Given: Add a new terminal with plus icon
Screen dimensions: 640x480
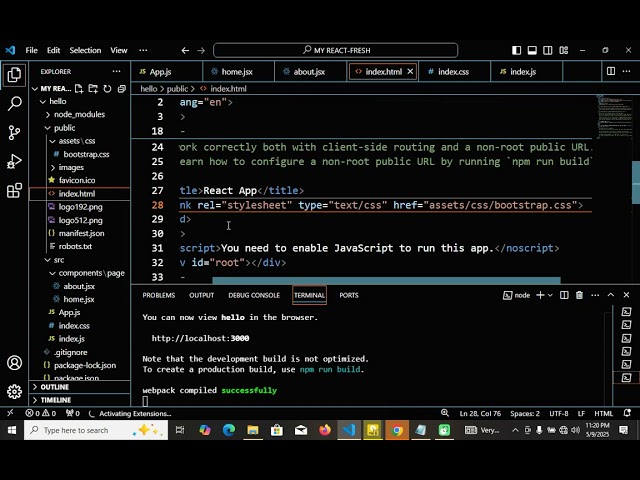Looking at the screenshot, I should [540, 295].
